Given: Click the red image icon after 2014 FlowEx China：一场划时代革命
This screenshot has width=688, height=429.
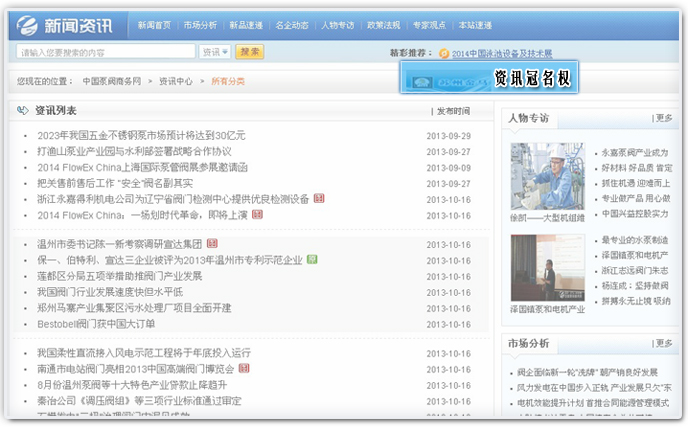Looking at the screenshot, I should point(257,214).
